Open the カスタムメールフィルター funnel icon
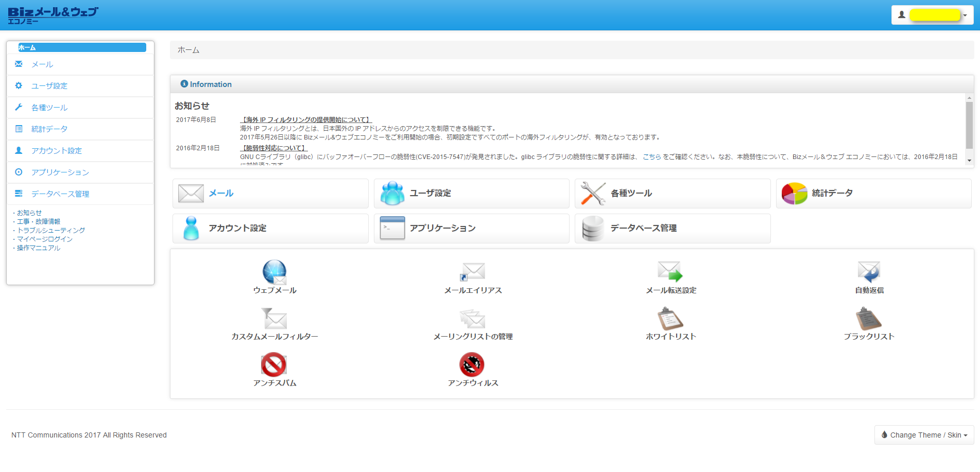The width and height of the screenshot is (980, 472). pos(274,318)
